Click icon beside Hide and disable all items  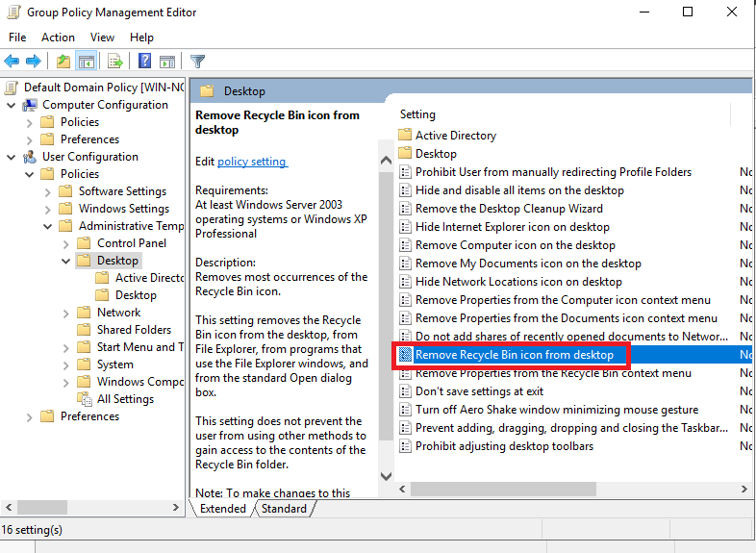(x=406, y=190)
